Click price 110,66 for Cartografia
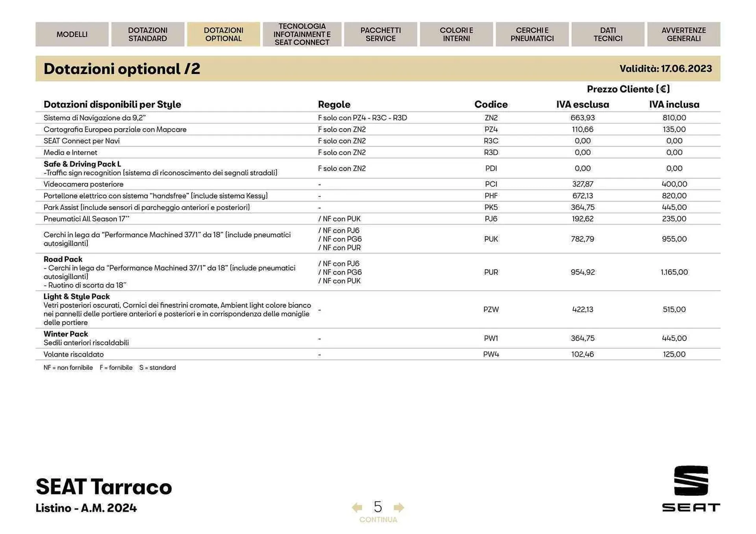 coord(583,129)
